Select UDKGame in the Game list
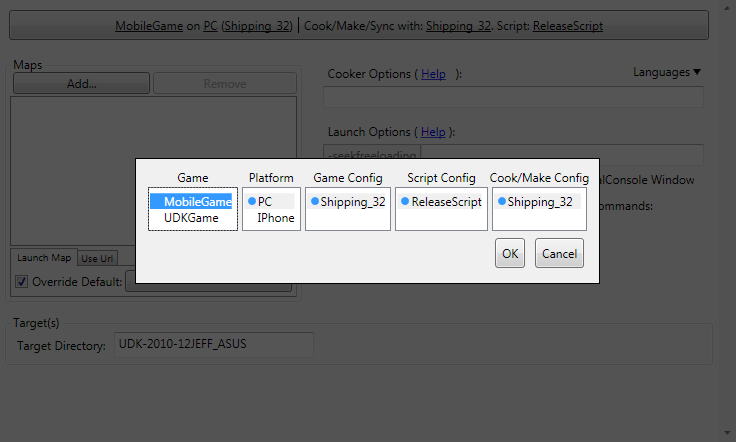This screenshot has width=736, height=442. coord(192,218)
